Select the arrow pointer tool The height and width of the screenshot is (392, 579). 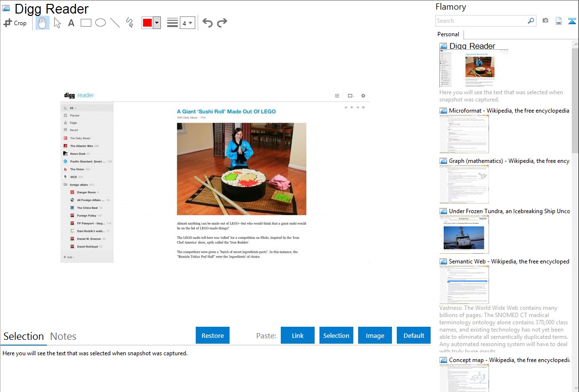coord(57,23)
